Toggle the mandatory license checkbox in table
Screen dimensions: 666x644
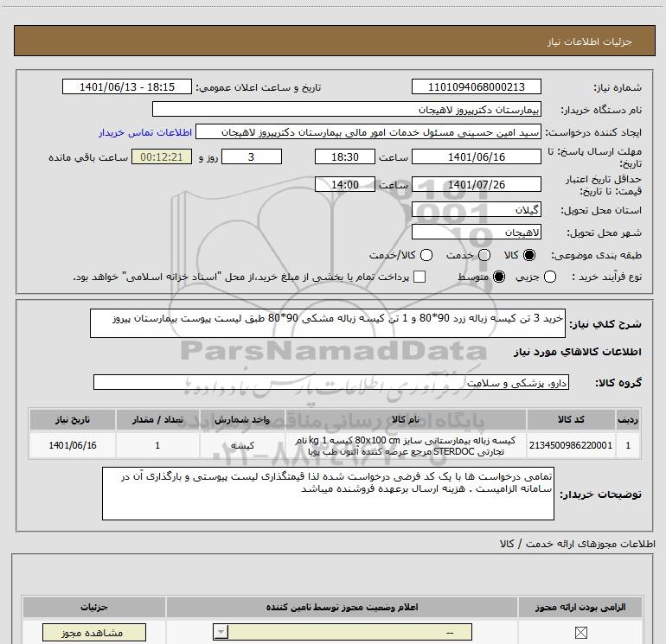[592, 634]
